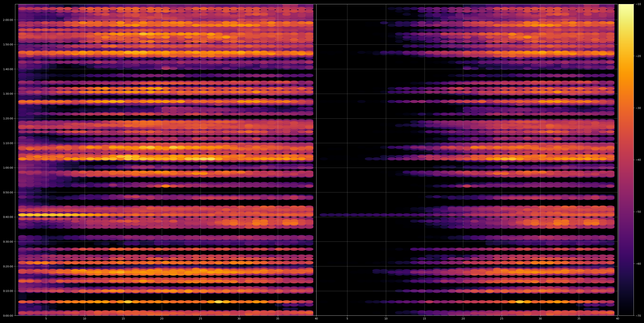644x323 pixels.
Task: Select the 0:30:00 y-axis tick label
Action: 8,242
